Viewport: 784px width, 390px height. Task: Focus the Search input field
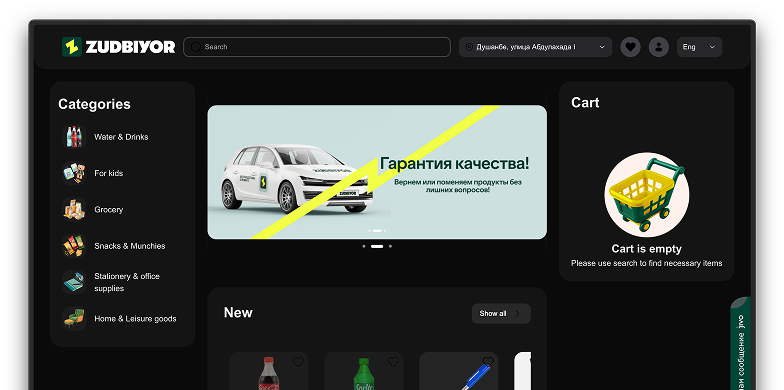(317, 47)
